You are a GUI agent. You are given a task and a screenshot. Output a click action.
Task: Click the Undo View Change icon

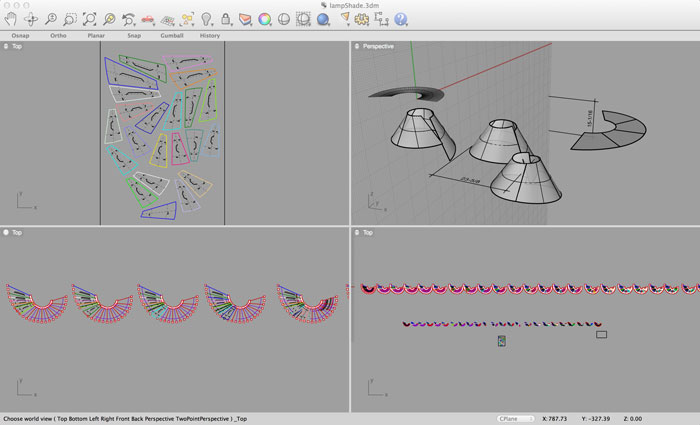tap(129, 19)
